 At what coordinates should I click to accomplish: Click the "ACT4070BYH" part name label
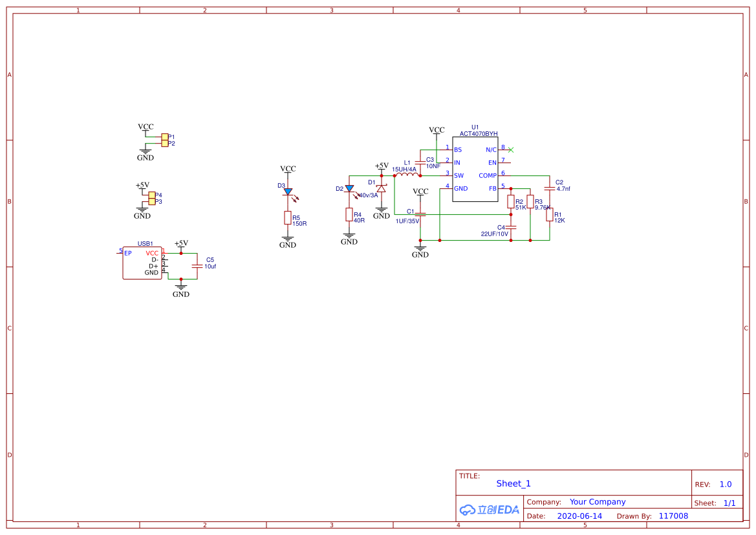[479, 134]
